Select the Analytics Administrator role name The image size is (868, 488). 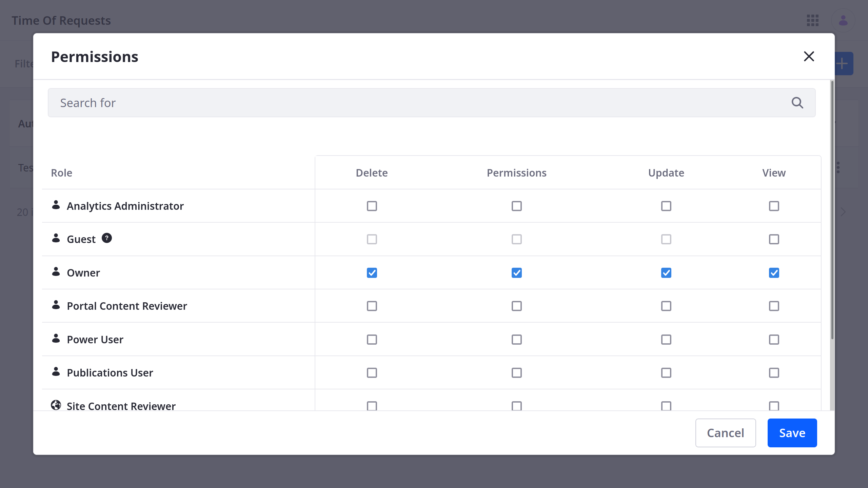click(x=125, y=206)
